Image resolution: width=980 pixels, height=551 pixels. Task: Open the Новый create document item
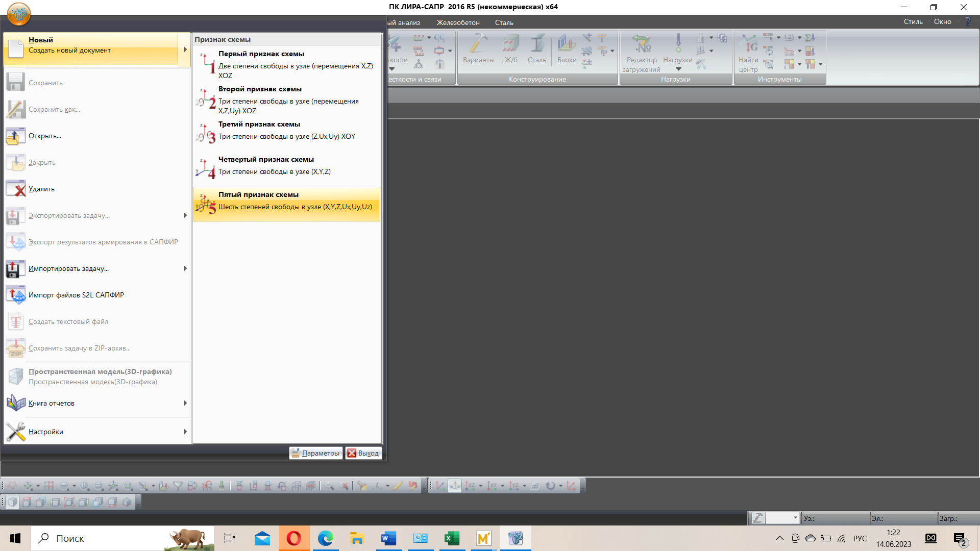(91, 49)
